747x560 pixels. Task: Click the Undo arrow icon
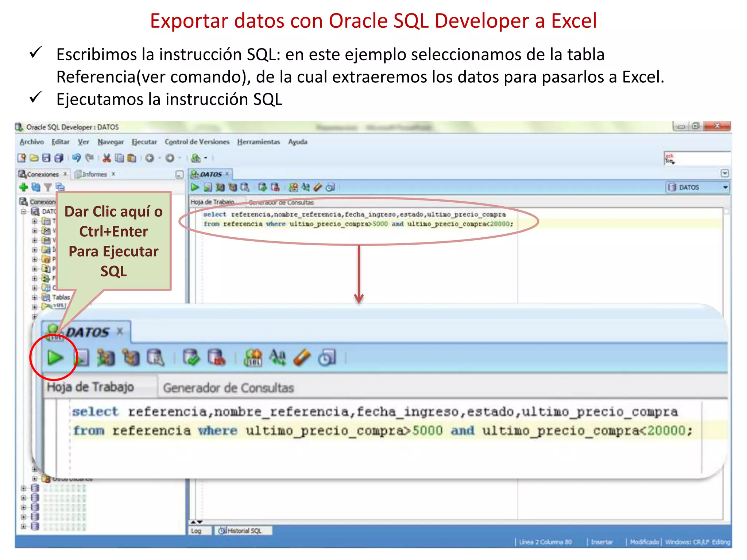pyautogui.click(x=76, y=158)
